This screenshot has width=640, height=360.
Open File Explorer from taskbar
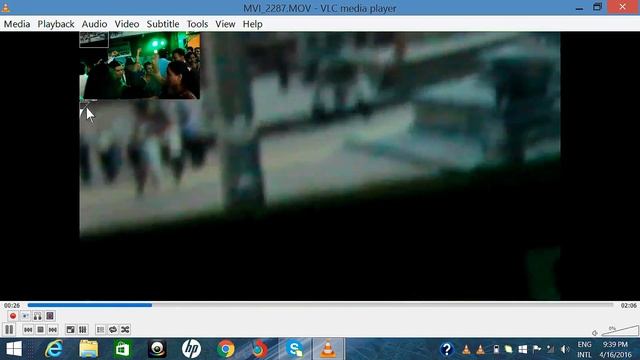89,349
